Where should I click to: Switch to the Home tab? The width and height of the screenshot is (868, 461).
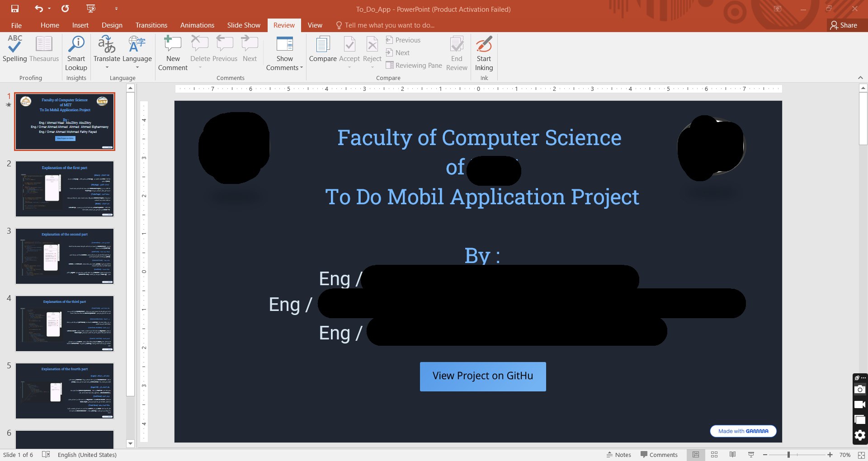(x=50, y=25)
